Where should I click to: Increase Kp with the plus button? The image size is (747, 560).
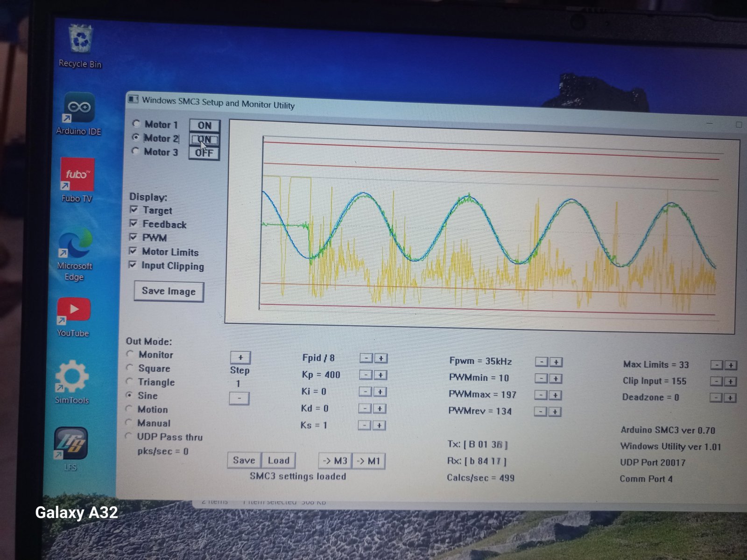coord(381,375)
